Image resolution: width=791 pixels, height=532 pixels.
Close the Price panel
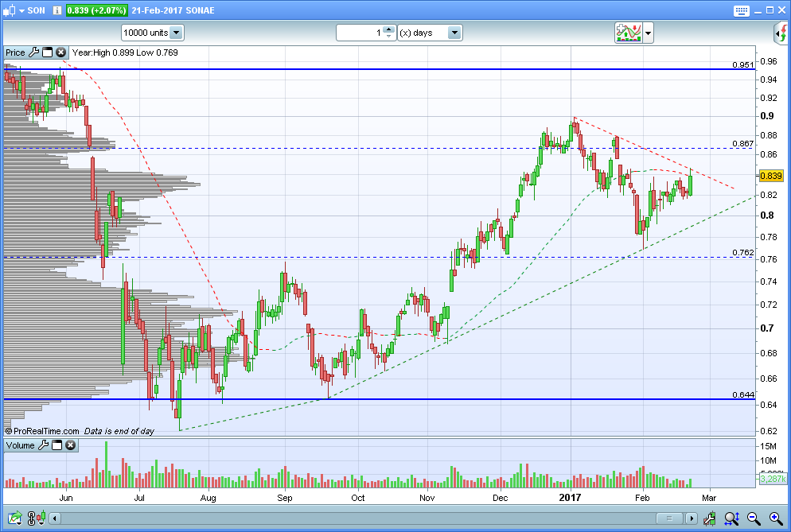pos(60,52)
